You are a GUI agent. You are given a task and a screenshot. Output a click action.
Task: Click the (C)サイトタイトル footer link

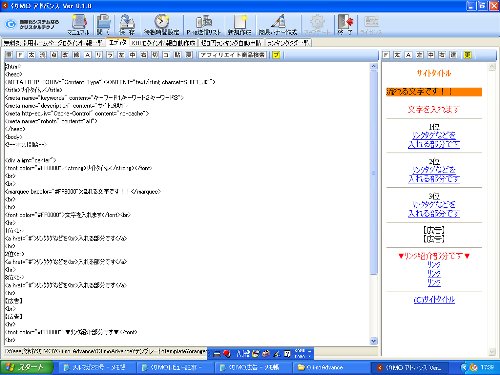click(434, 299)
